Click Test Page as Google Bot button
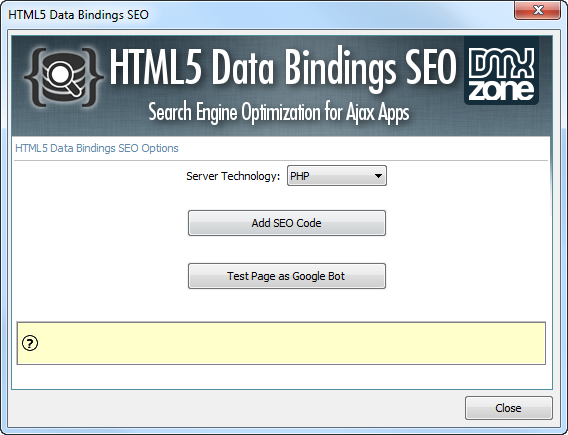This screenshot has height=435, width=568. click(x=287, y=276)
